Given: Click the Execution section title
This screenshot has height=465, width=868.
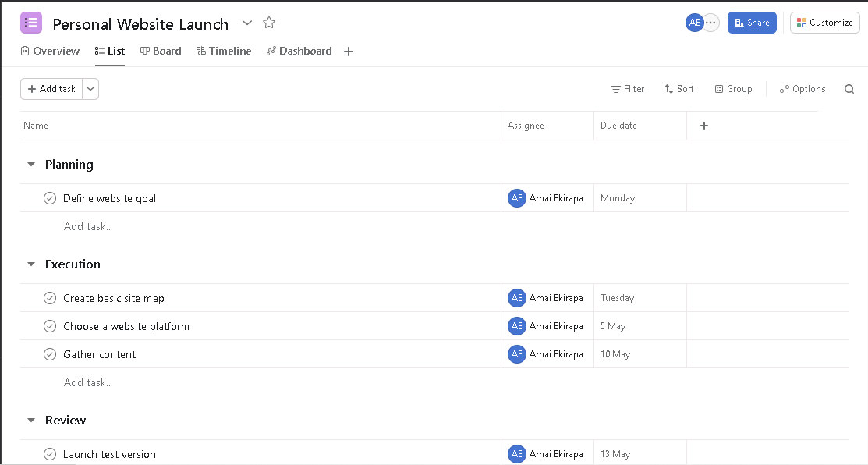Looking at the screenshot, I should tap(73, 264).
